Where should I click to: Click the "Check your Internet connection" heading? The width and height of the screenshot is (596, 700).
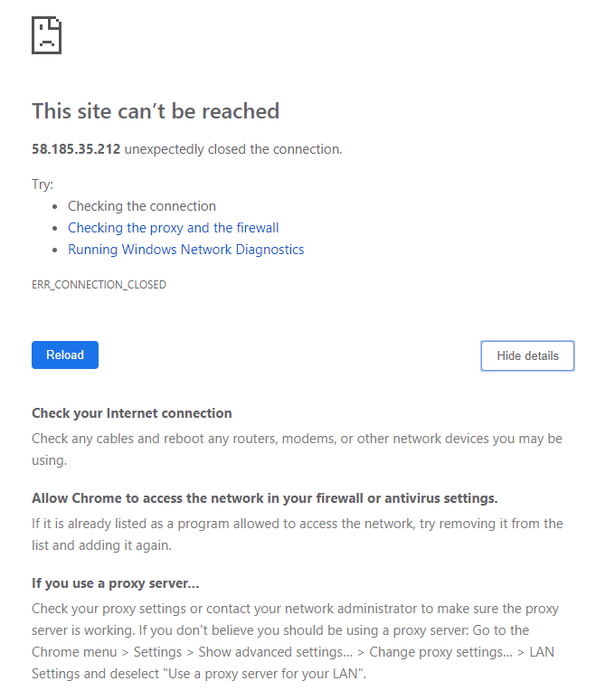132,413
